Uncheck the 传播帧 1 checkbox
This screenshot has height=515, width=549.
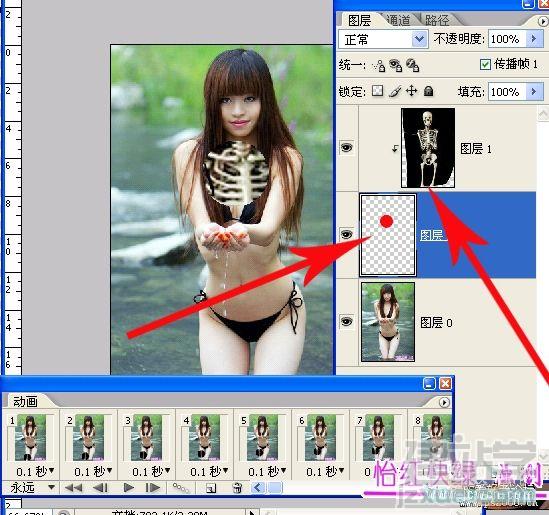click(x=485, y=64)
